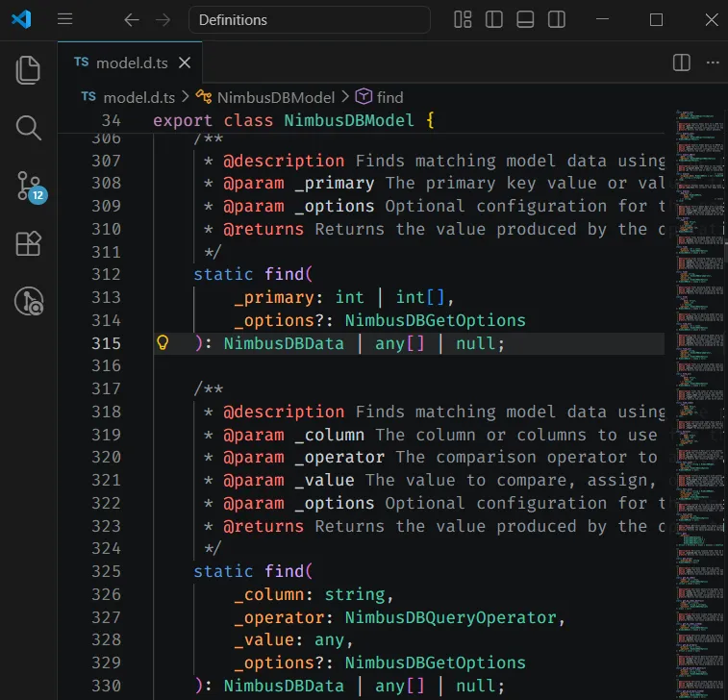Click the code minimap overview
The width and height of the screenshot is (728, 700).
click(700, 404)
